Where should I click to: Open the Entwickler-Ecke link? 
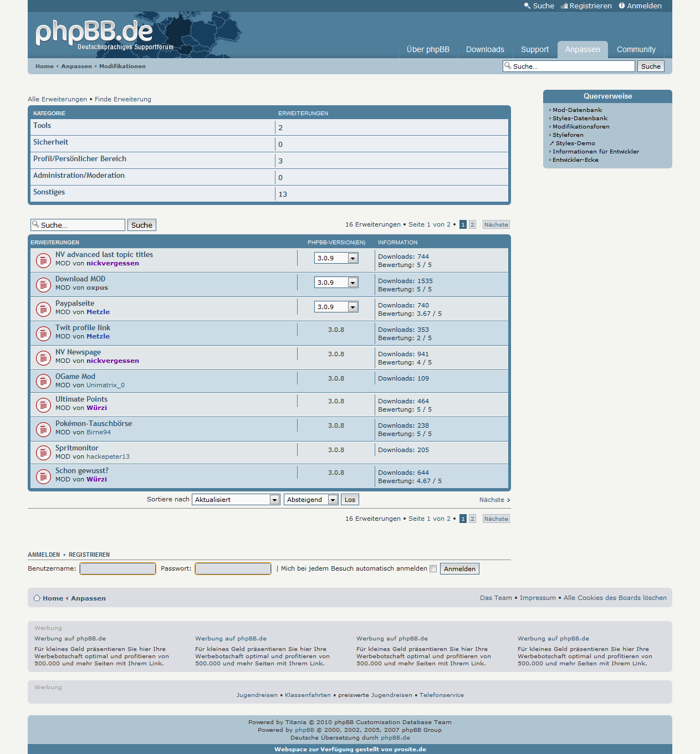point(575,160)
